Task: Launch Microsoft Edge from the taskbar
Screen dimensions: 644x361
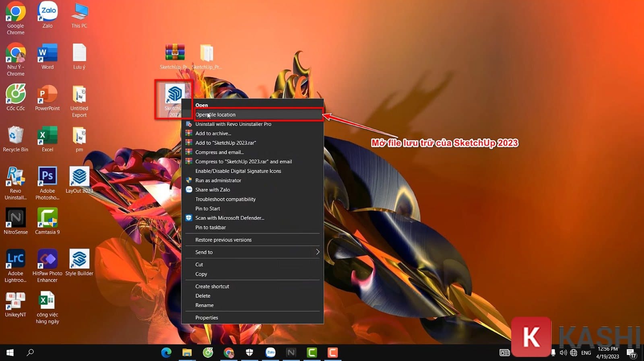Action: coord(166,353)
